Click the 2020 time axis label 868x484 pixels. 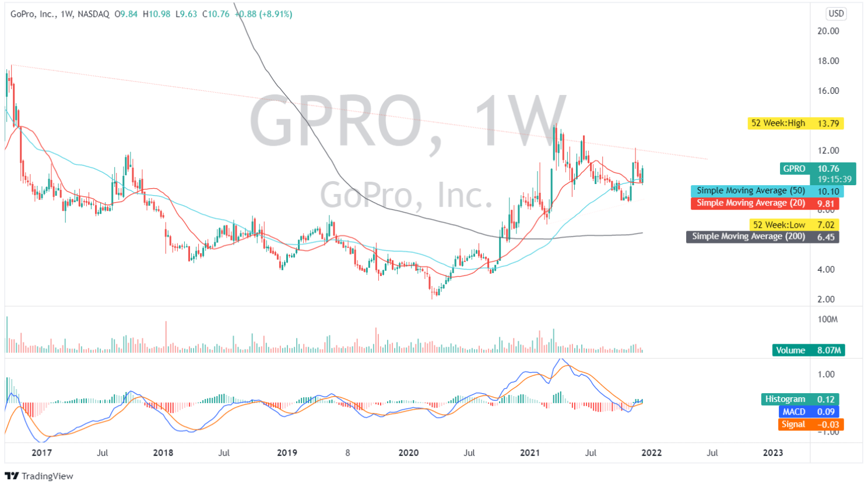click(409, 453)
